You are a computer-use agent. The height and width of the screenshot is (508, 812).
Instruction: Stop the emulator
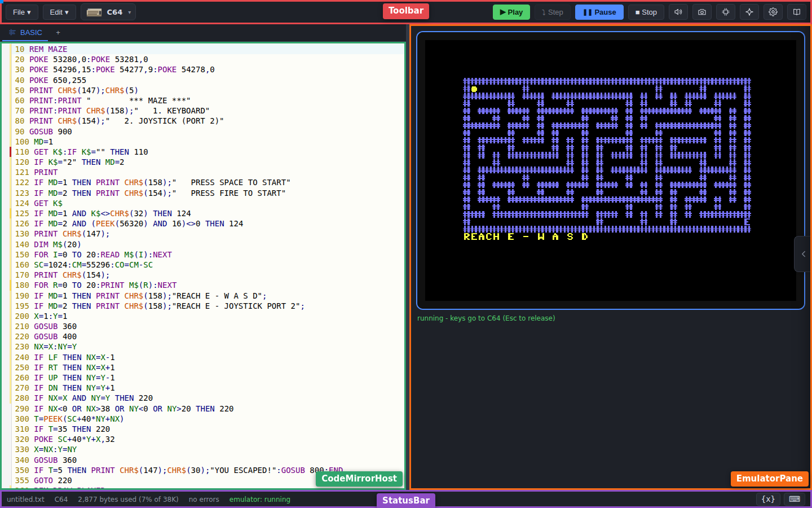point(646,12)
